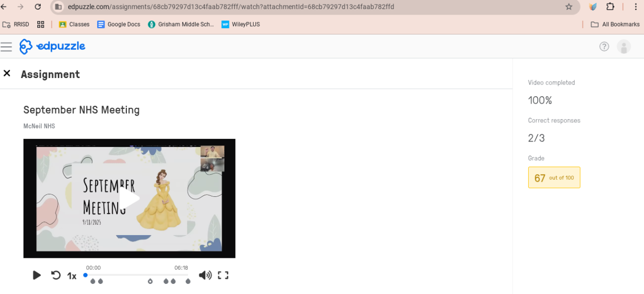644x294 pixels.
Task: Change the 1x playback speed
Action: pyautogui.click(x=72, y=276)
